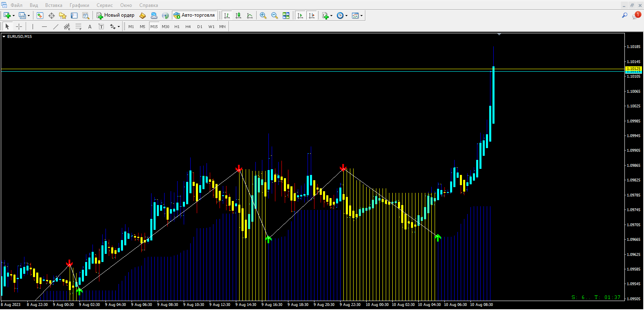
Task: Click the Zoom In magnifier icon
Action: tap(263, 15)
